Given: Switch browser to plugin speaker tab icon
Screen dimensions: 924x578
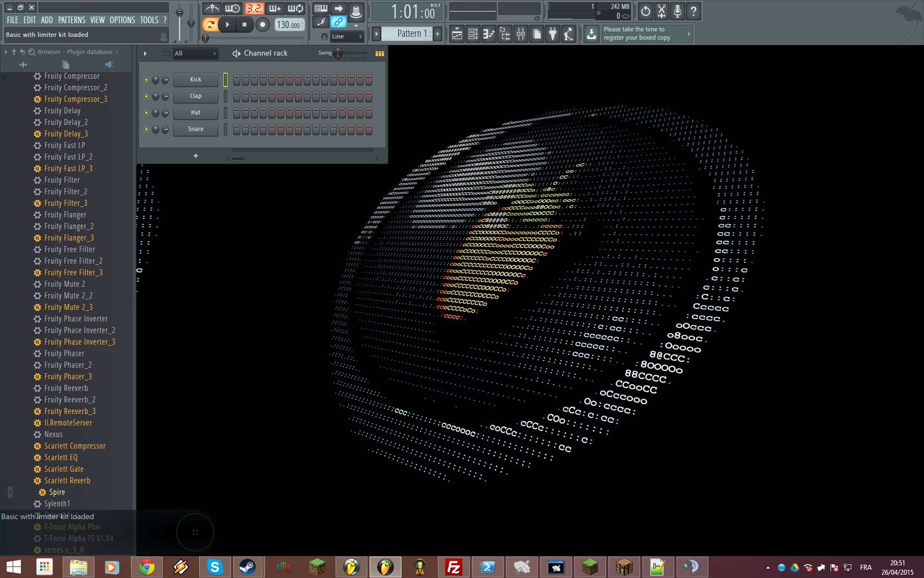Looking at the screenshot, I should tap(109, 64).
